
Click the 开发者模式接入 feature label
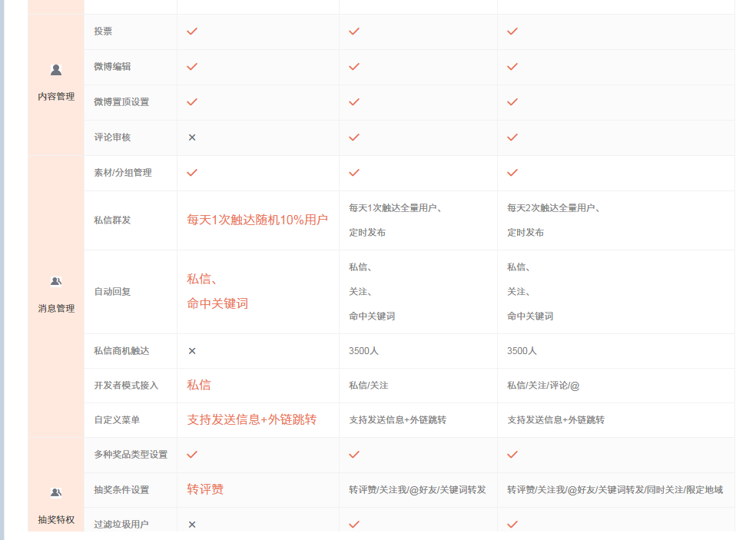click(126, 386)
